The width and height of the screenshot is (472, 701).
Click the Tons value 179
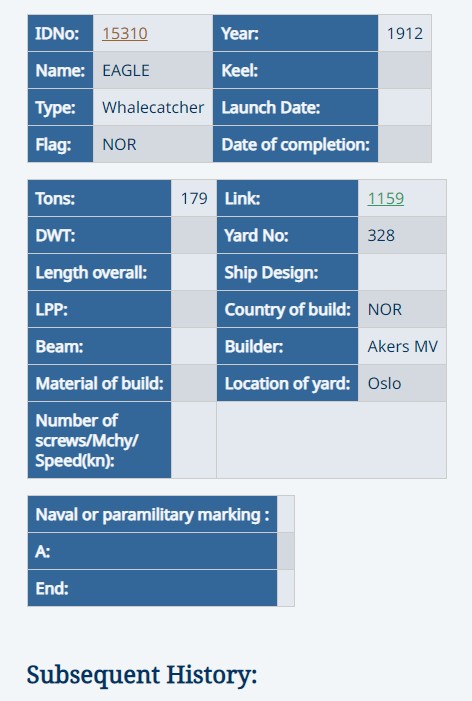[194, 198]
